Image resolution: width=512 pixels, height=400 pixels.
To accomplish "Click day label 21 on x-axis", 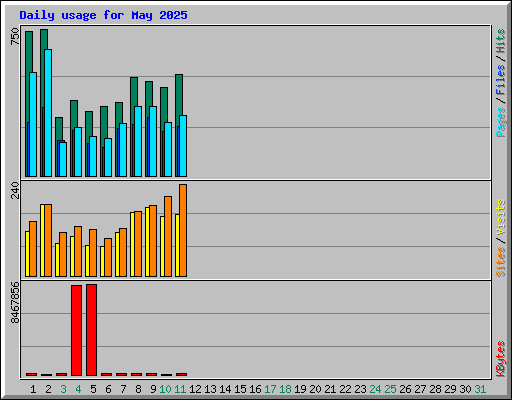I will tap(330, 389).
